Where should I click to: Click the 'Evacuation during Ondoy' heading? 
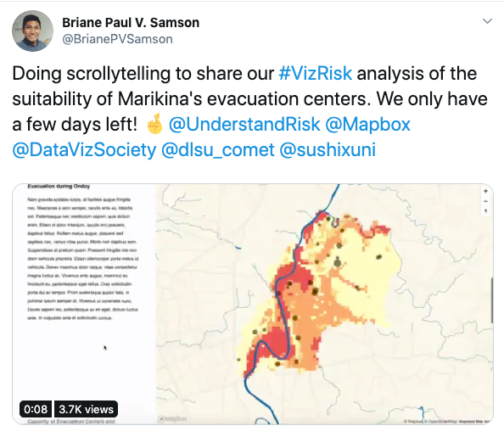tap(59, 186)
